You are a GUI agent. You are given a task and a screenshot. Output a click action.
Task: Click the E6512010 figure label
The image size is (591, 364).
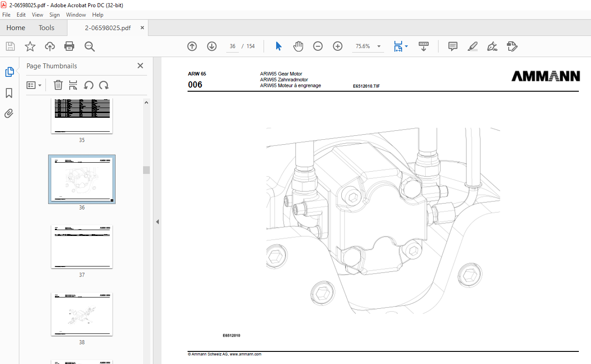tap(232, 335)
